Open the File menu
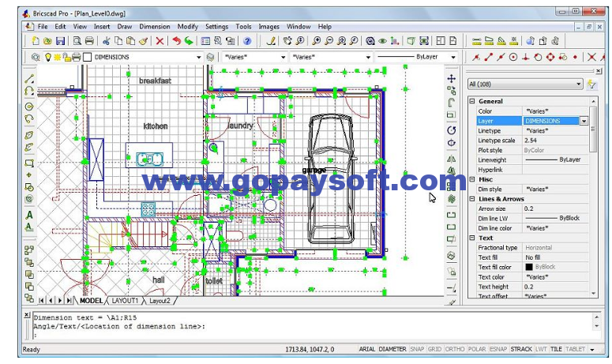The width and height of the screenshot is (612, 364). click(x=43, y=27)
